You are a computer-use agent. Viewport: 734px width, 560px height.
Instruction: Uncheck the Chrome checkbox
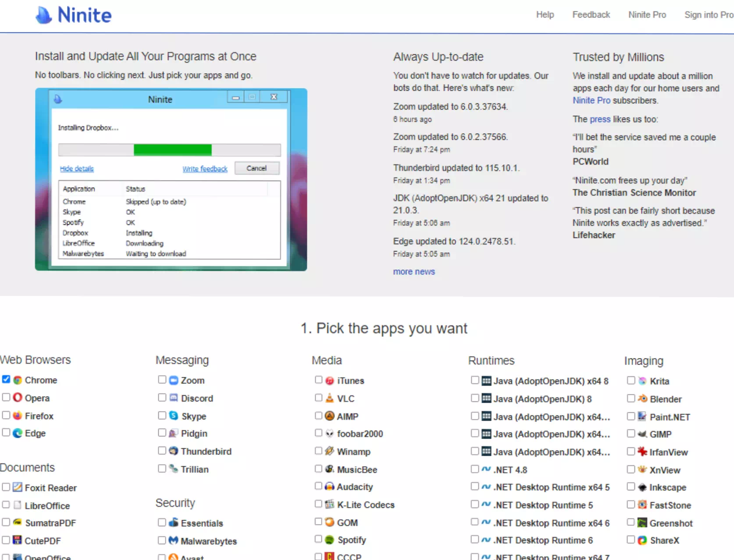[6, 379]
